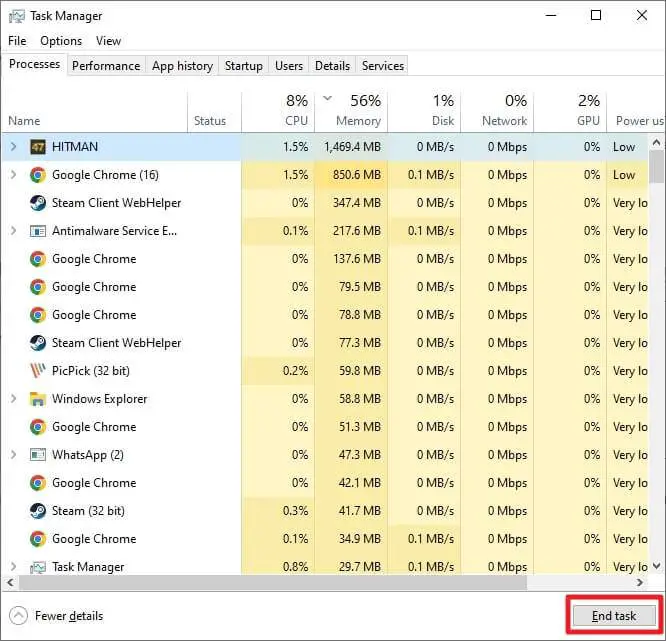The height and width of the screenshot is (641, 666).
Task: Click the Chrome icon for Google Chrome (16)
Action: click(x=38, y=175)
